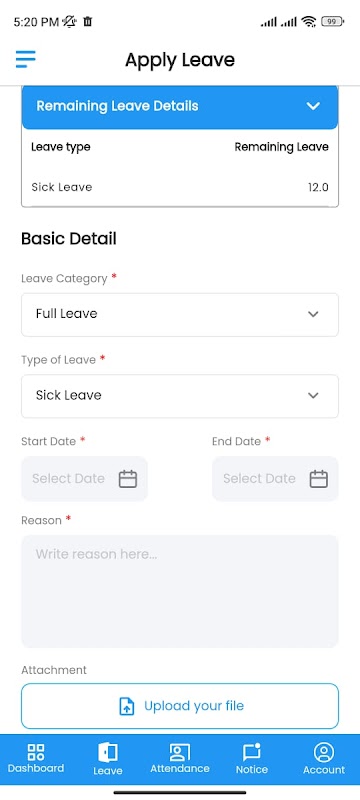
Task: Click Upload your file button
Action: tap(180, 706)
